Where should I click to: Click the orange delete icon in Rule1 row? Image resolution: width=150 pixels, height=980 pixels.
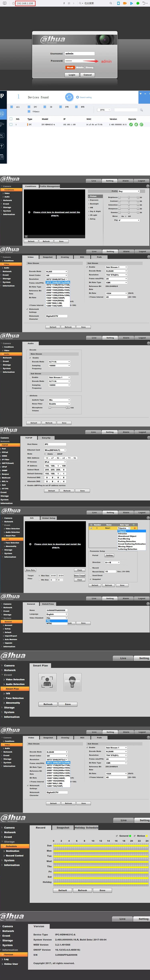pyautogui.click(x=135, y=528)
